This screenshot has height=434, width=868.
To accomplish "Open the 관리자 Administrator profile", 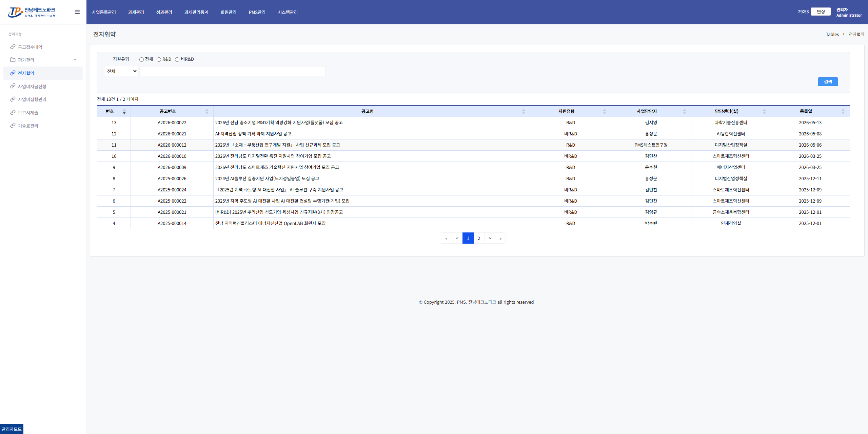I will tap(849, 12).
